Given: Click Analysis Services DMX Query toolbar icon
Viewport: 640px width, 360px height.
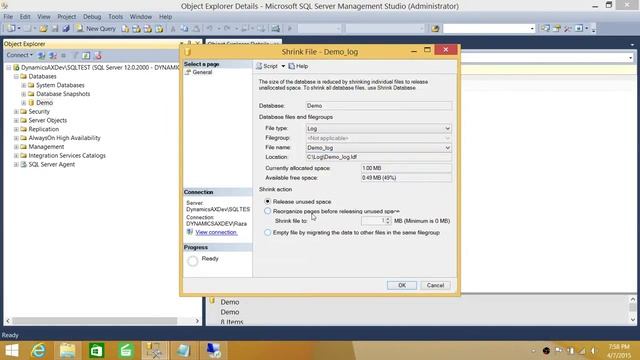Looking at the screenshot, I should pos(148,29).
